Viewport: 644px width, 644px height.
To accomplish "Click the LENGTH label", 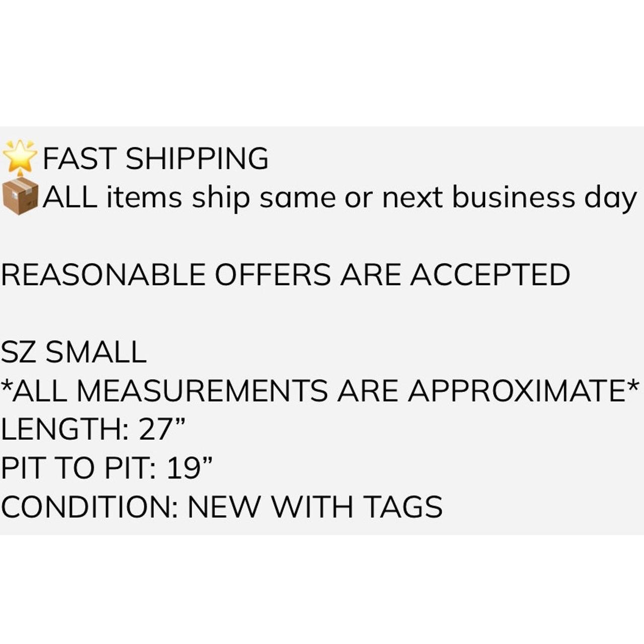I will (x=64, y=429).
